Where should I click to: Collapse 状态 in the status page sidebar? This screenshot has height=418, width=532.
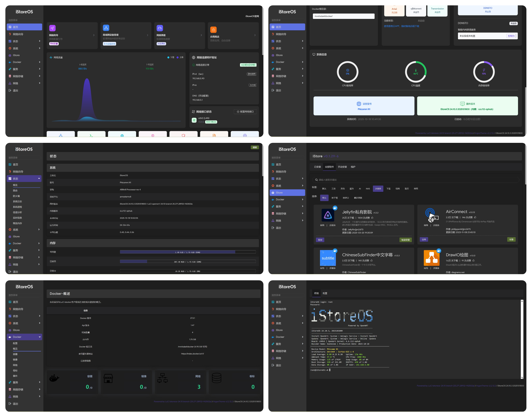point(24,179)
